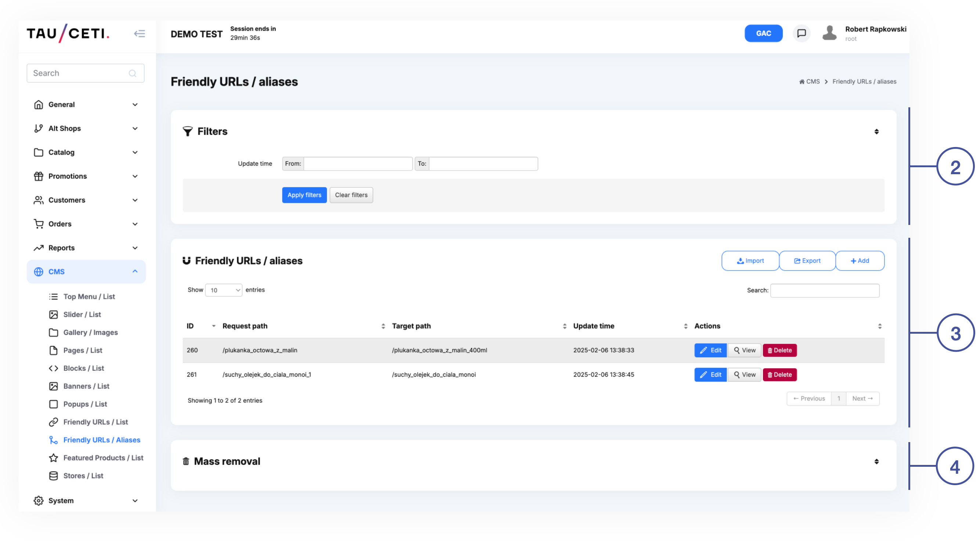Image resolution: width=980 pixels, height=541 pixels.
Task: Open the Show entries dropdown
Action: (223, 290)
